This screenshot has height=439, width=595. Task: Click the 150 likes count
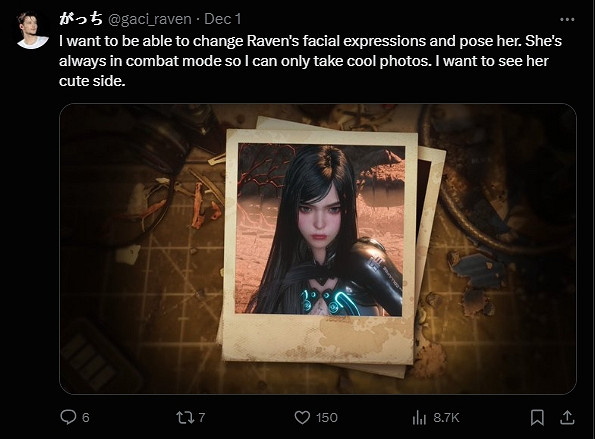[327, 418]
